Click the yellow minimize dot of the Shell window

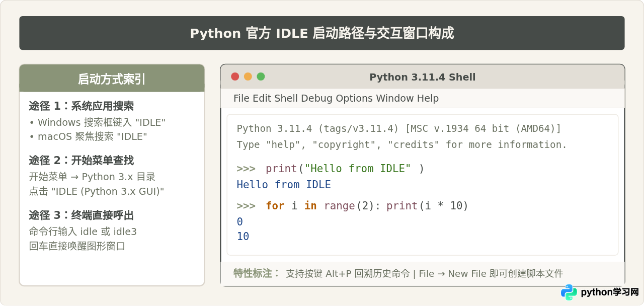click(248, 76)
